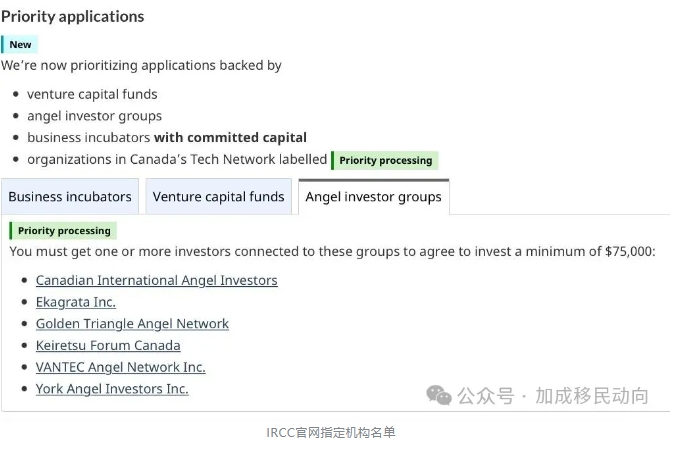
Task: Click the 加成移民动向 watermark text
Action: 592,395
